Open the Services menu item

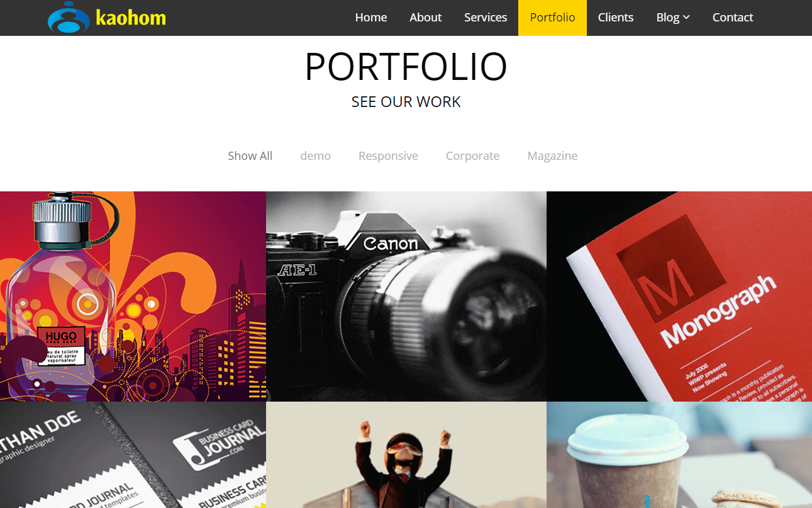(486, 18)
